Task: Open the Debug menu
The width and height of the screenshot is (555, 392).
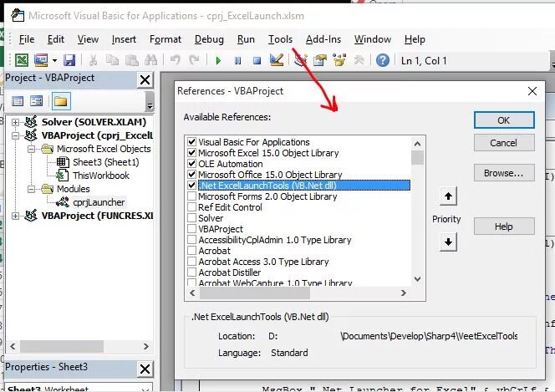Action: (209, 39)
